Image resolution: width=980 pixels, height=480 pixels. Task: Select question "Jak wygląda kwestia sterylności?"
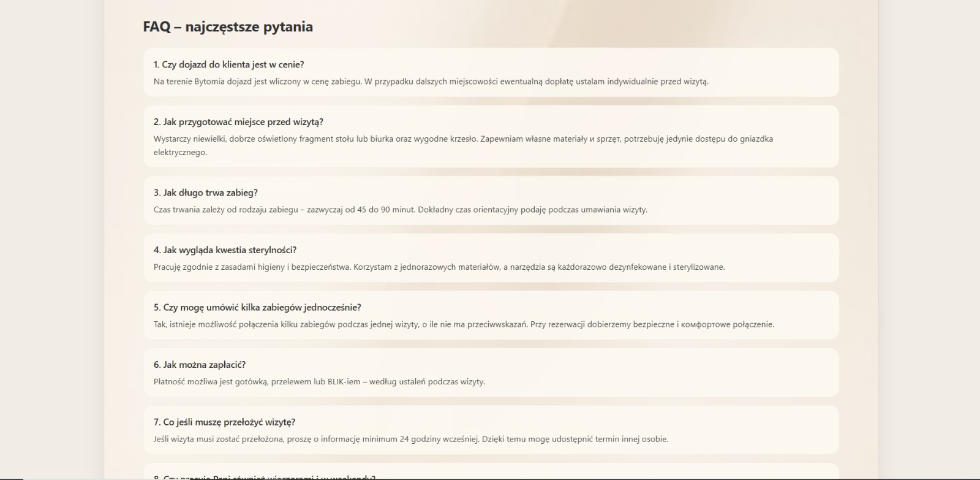[x=225, y=250]
